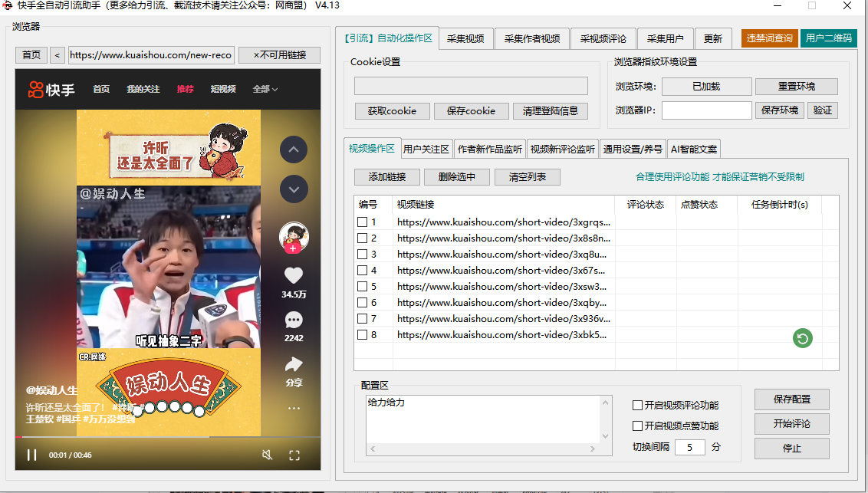
Task: Open the 采视频评论 tab
Action: click(603, 39)
